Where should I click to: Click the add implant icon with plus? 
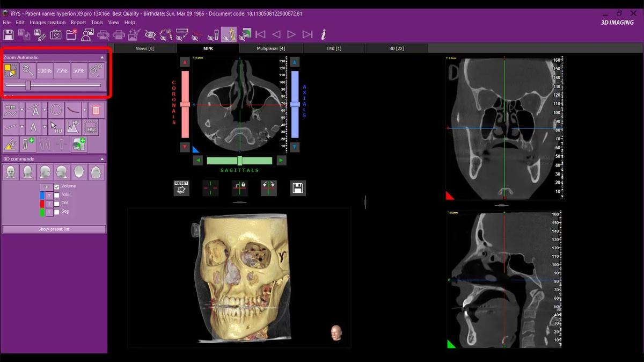[28, 144]
